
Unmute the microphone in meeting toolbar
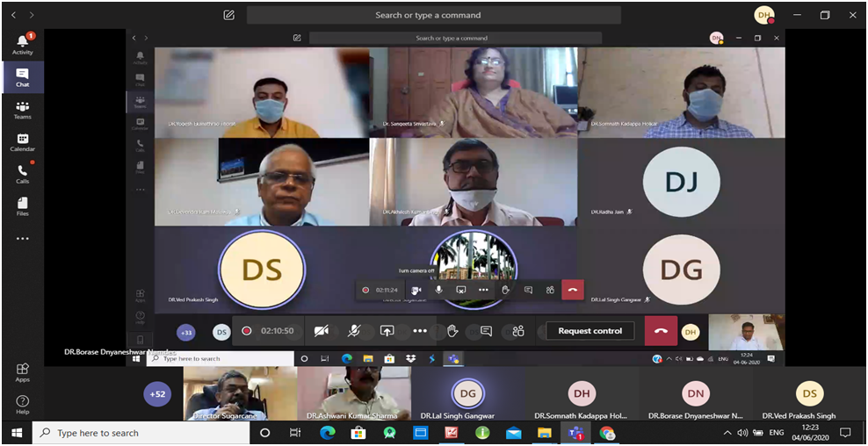point(354,331)
